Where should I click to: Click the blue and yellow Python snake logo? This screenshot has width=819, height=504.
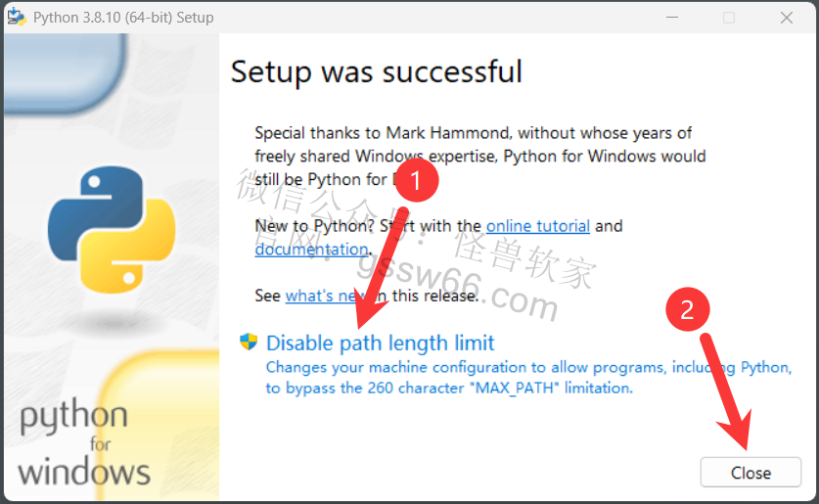pyautogui.click(x=112, y=229)
